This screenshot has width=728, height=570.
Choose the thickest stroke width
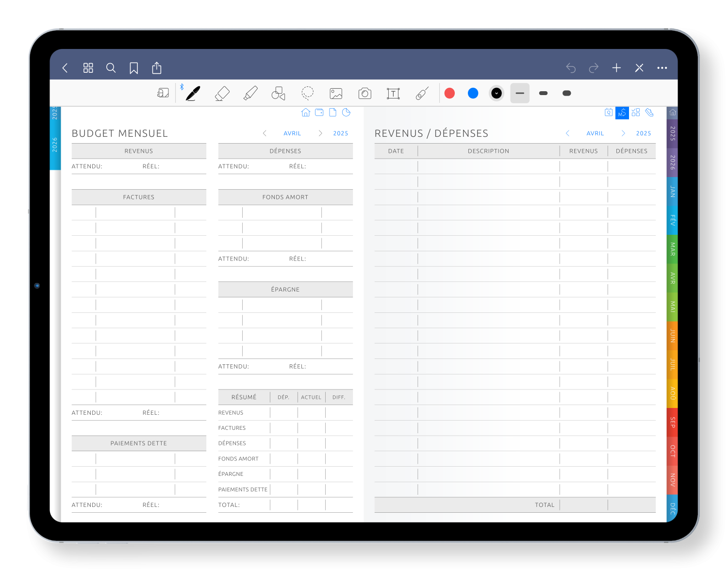[x=566, y=93]
